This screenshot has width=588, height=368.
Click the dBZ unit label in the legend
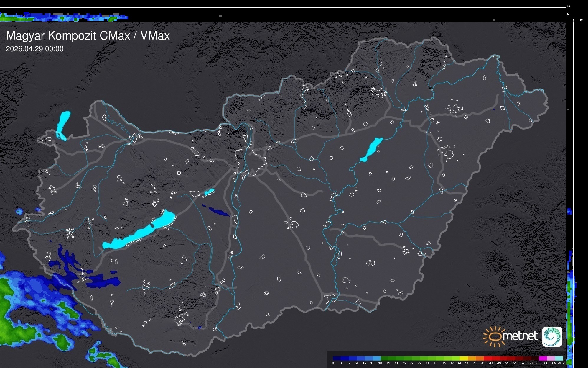pos(561,363)
